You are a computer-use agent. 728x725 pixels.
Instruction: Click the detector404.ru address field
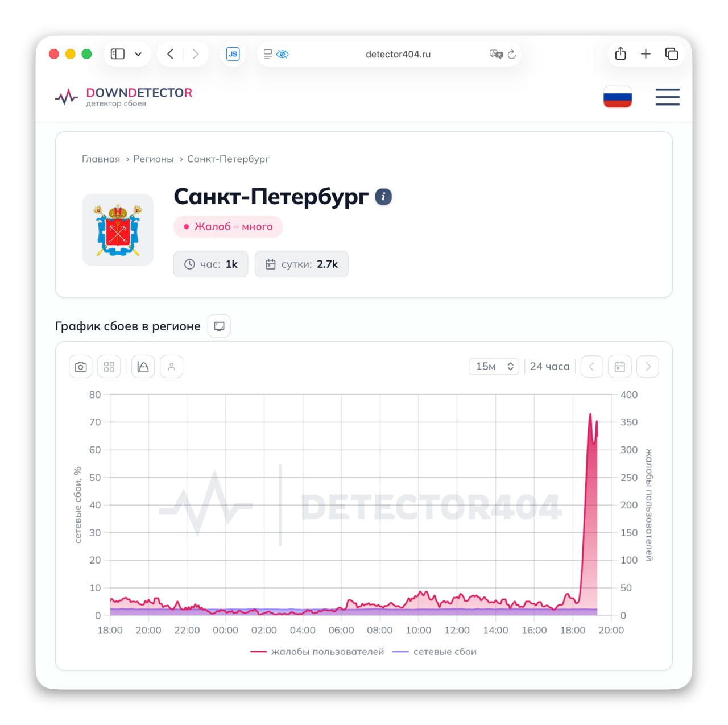(398, 54)
